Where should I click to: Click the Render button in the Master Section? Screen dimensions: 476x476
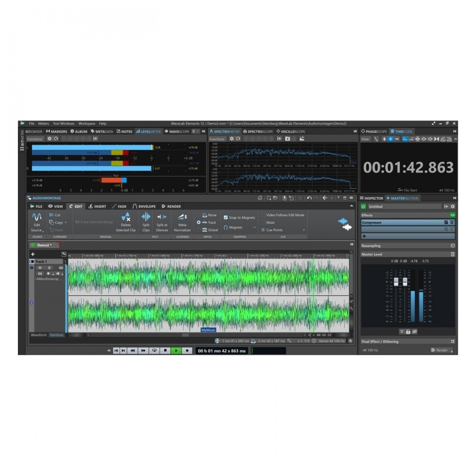pyautogui.click(x=441, y=350)
